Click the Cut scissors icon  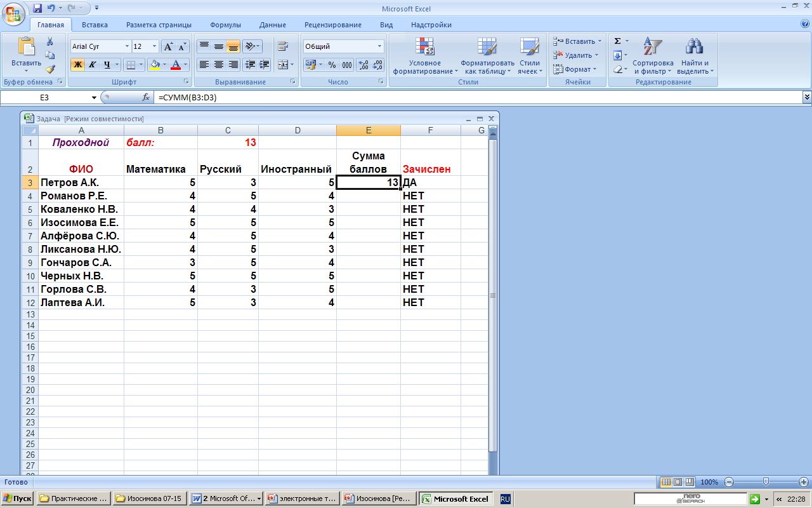click(50, 41)
